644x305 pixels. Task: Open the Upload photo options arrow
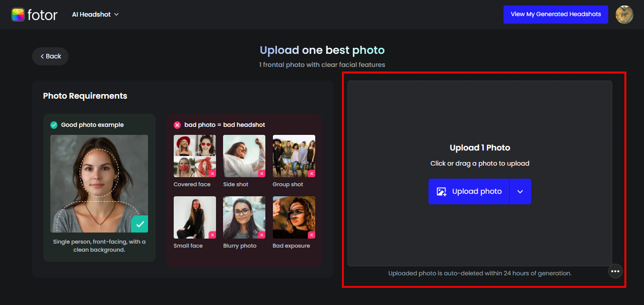pos(520,192)
